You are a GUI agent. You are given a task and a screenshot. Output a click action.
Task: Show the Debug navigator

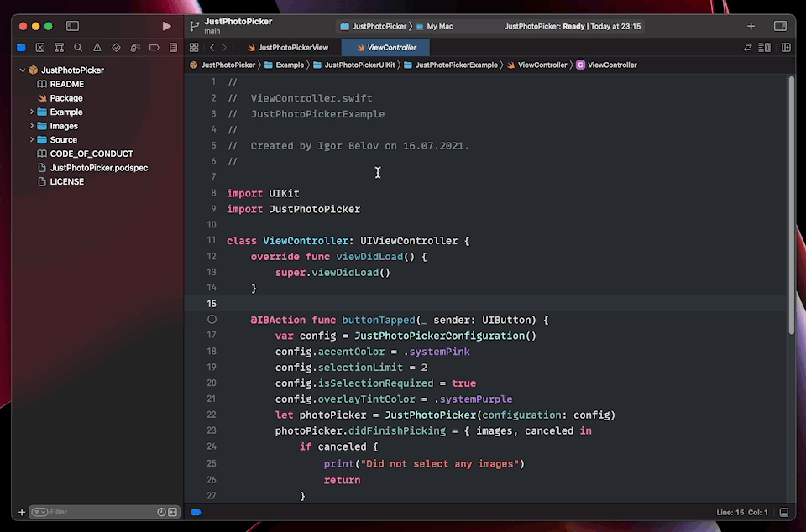[x=135, y=48]
